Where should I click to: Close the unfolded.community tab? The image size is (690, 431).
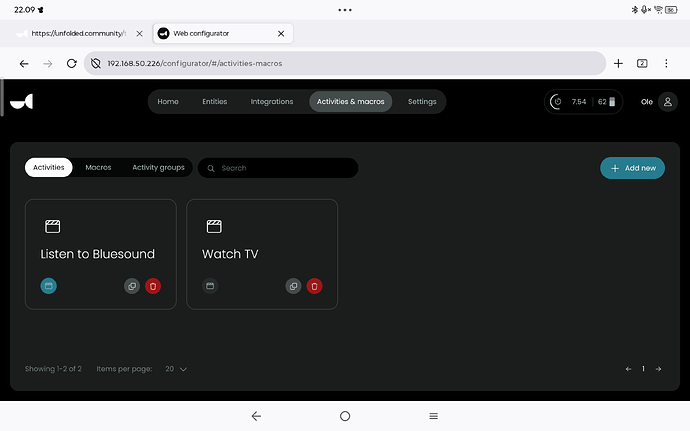click(x=139, y=33)
